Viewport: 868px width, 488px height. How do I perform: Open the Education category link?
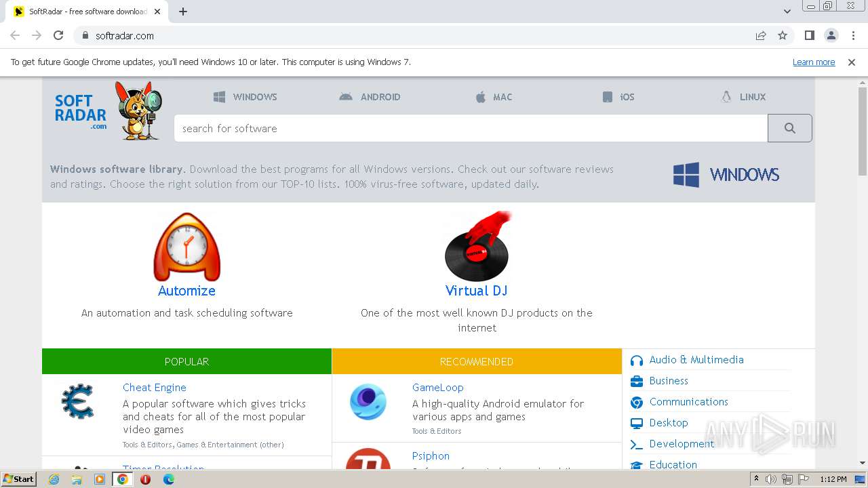pos(673,464)
